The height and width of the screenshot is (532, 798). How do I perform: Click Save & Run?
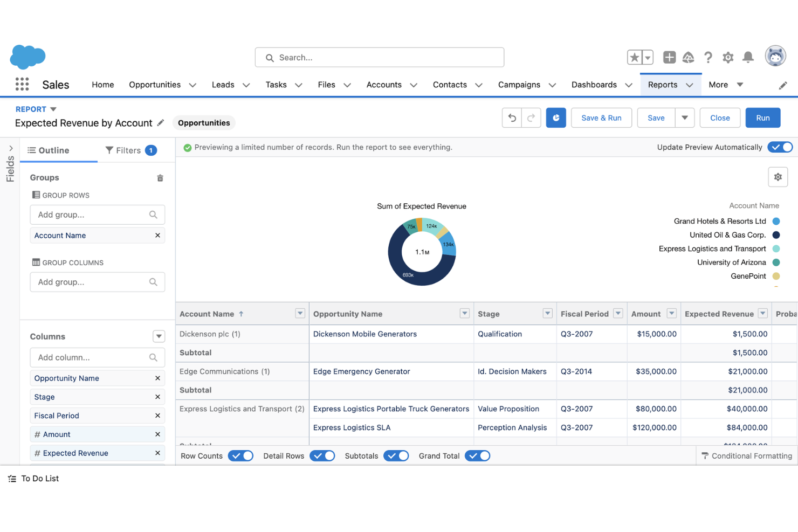(601, 118)
